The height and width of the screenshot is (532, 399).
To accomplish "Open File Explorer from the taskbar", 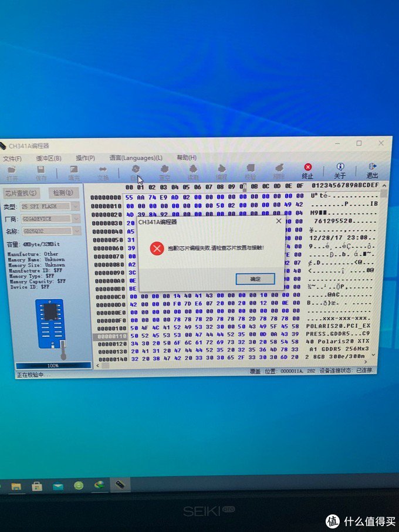I will click(x=16, y=486).
